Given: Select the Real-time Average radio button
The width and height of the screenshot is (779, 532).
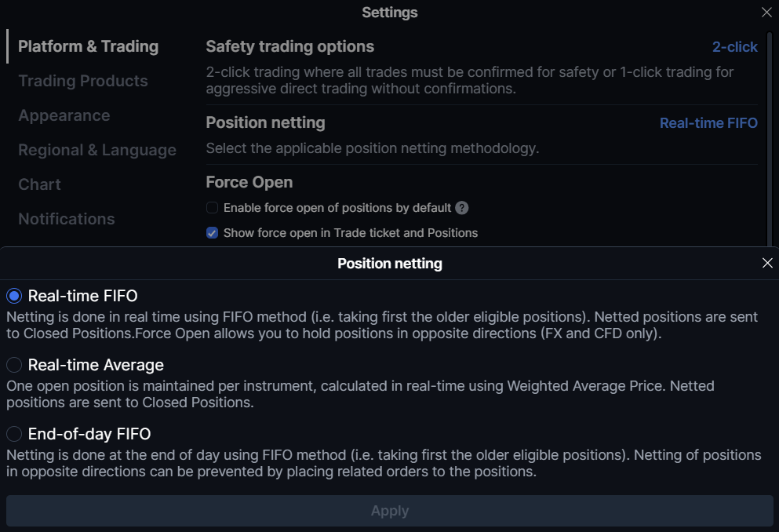Looking at the screenshot, I should (x=14, y=365).
